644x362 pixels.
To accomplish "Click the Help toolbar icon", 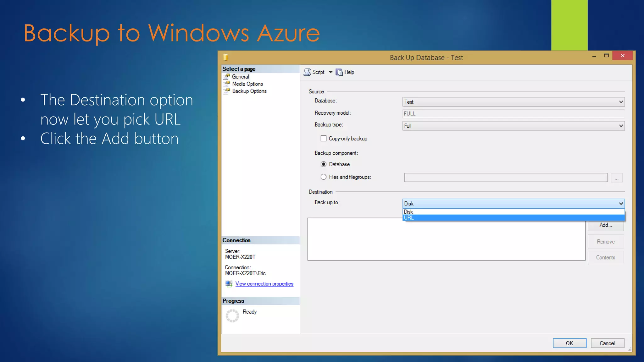I will [339, 72].
